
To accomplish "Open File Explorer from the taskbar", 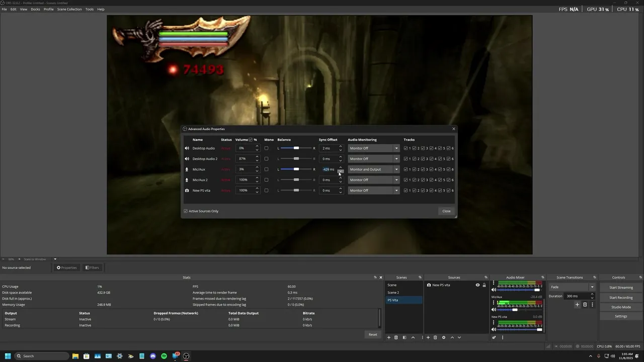I will [x=75, y=356].
